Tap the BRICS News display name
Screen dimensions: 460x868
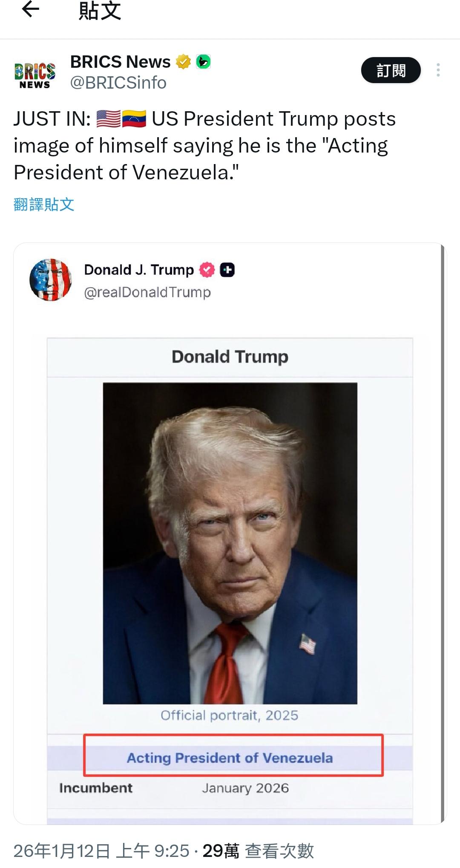[120, 62]
